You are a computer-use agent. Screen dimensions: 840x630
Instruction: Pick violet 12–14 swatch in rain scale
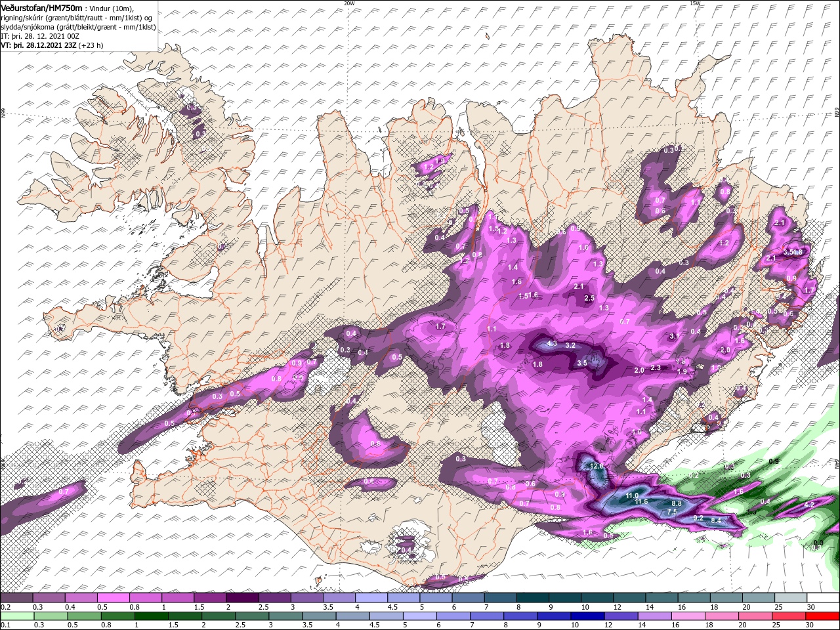point(621,616)
